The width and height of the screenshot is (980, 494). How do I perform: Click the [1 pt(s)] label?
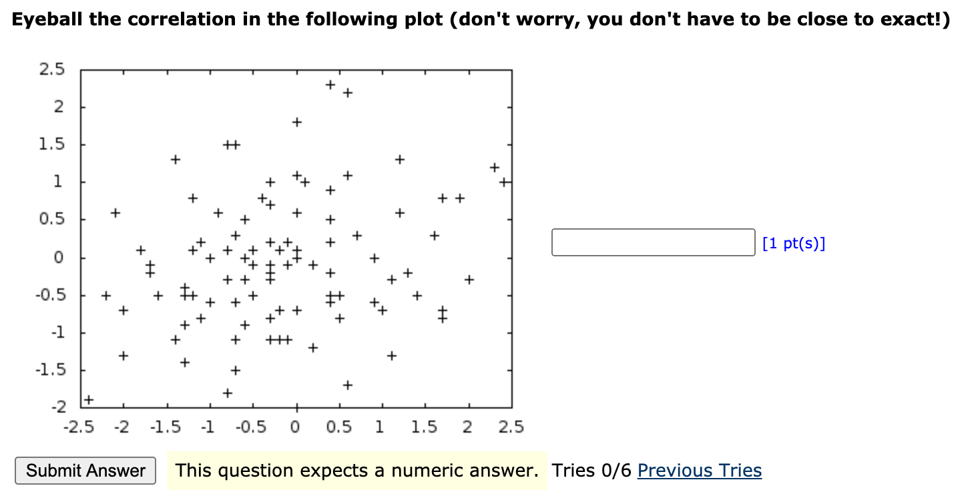793,244
